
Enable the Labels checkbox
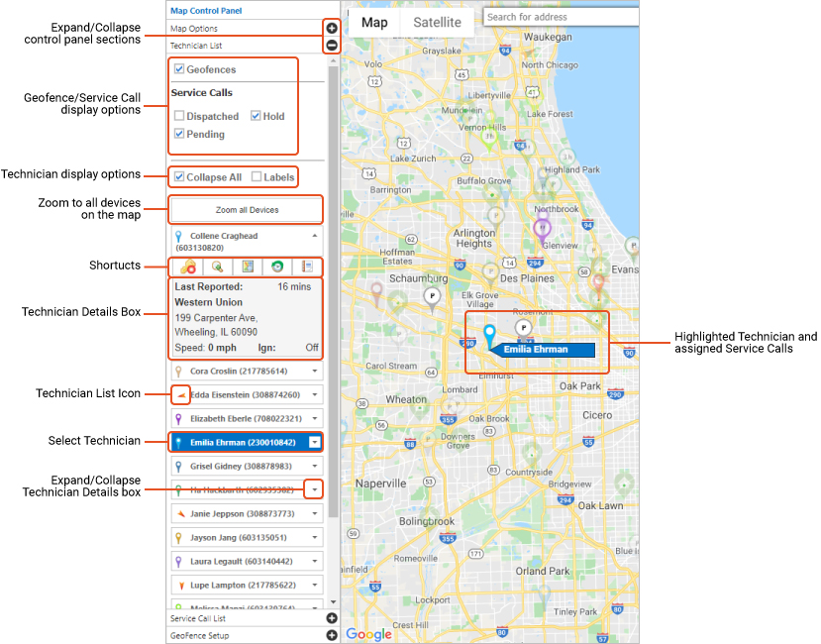257,177
